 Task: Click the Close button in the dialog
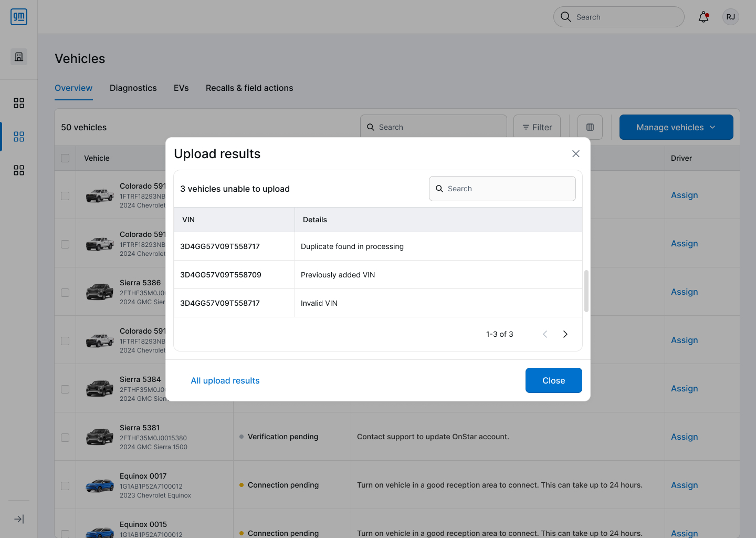[554, 380]
